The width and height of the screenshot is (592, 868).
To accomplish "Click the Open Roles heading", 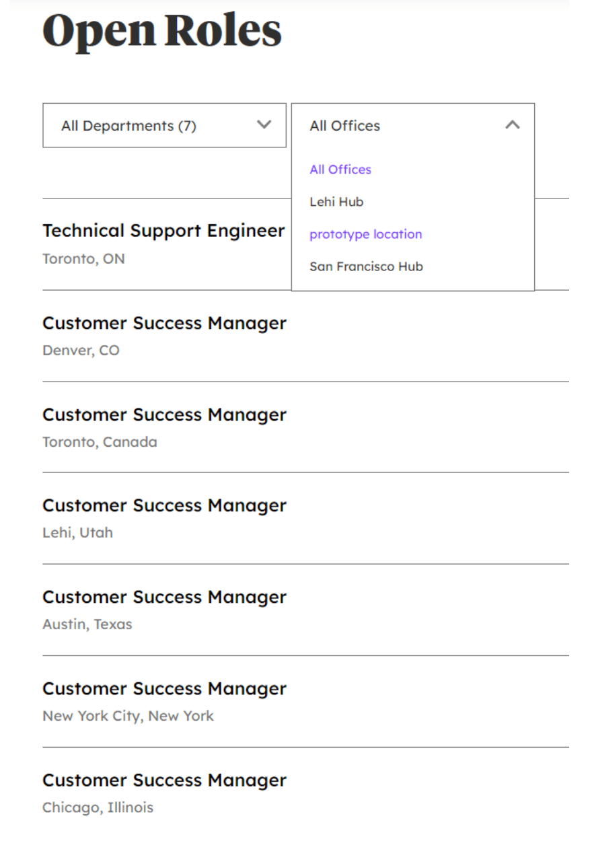I will [x=161, y=31].
